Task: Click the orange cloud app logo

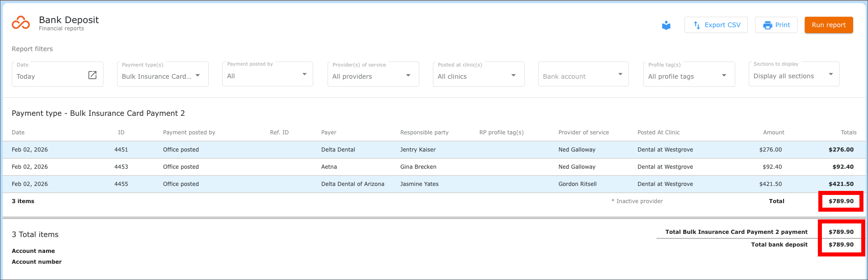Action: 21,23
